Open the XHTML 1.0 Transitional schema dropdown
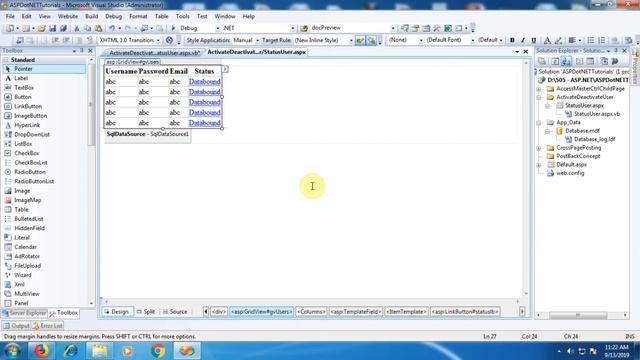 tap(158, 40)
